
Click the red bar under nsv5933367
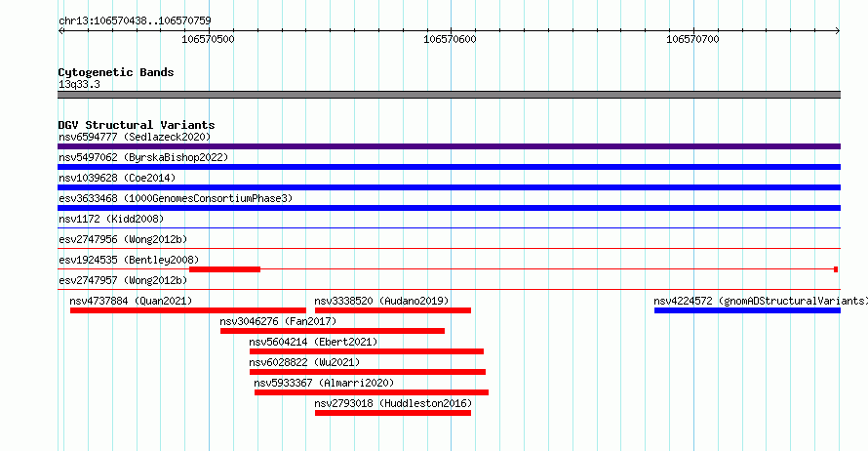(x=372, y=392)
